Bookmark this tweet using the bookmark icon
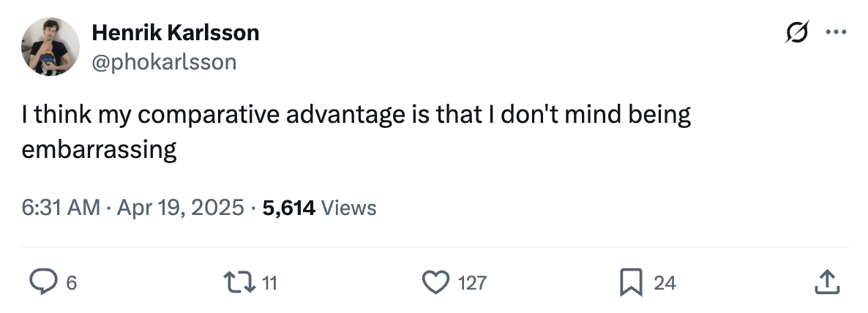 click(630, 282)
